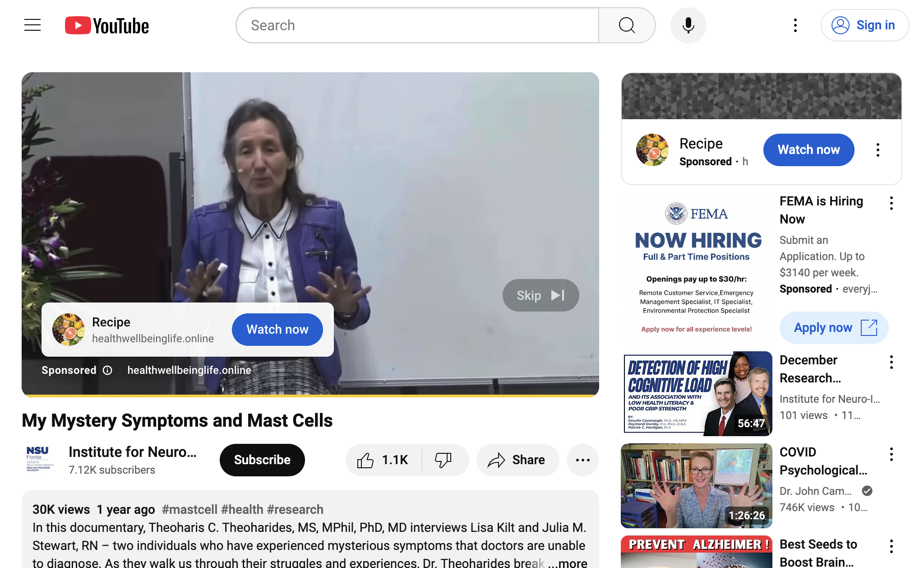Viewport: 924px width, 568px height.
Task: Click Watch now in player ad overlay
Action: pyautogui.click(x=277, y=330)
